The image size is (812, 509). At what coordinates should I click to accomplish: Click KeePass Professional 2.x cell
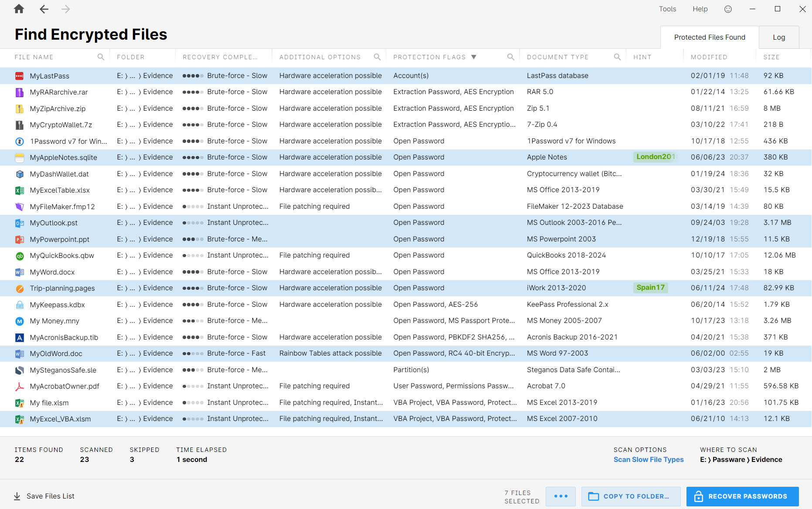pos(567,305)
